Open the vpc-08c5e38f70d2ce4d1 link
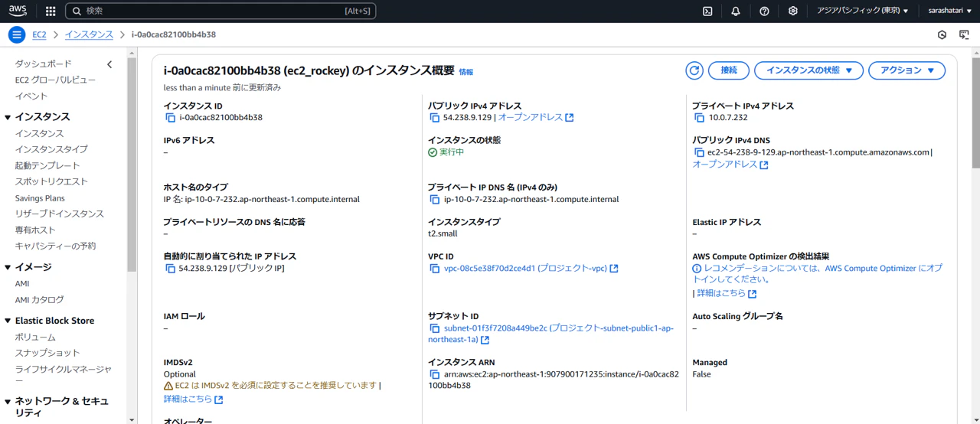Viewport: 980px width, 424px height. (525, 269)
